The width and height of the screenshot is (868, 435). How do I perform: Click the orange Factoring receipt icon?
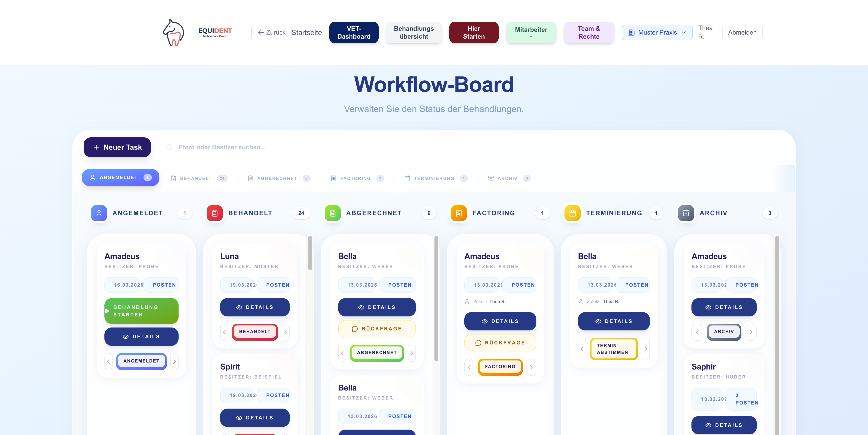tap(459, 213)
